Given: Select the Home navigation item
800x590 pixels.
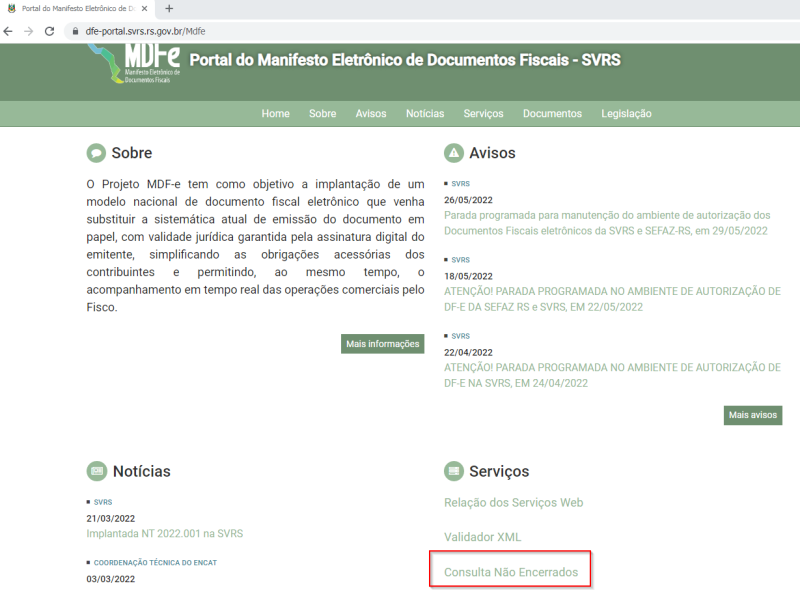Looking at the screenshot, I should tap(275, 113).
